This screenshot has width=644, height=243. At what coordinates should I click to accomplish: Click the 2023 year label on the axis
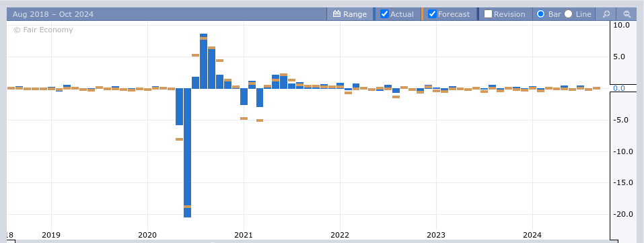(x=436, y=235)
